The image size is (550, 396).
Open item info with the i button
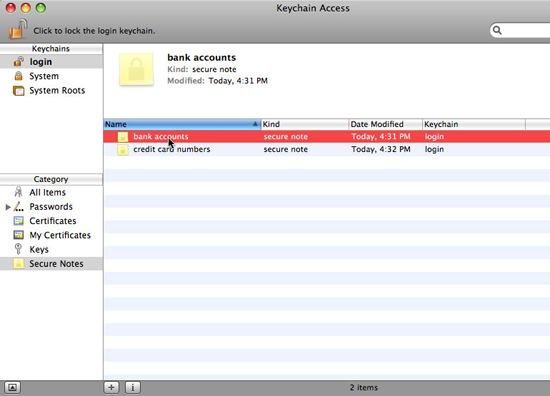pos(133,388)
